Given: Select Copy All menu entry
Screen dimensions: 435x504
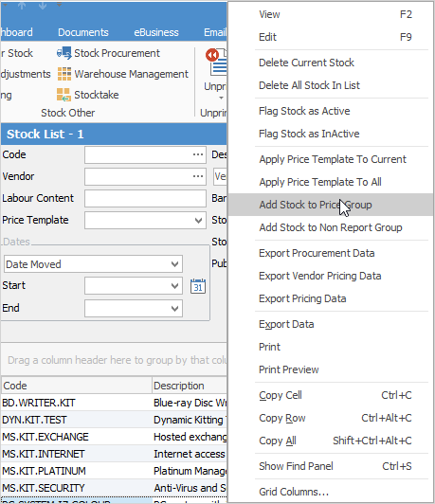Looking at the screenshot, I should coord(331,441).
